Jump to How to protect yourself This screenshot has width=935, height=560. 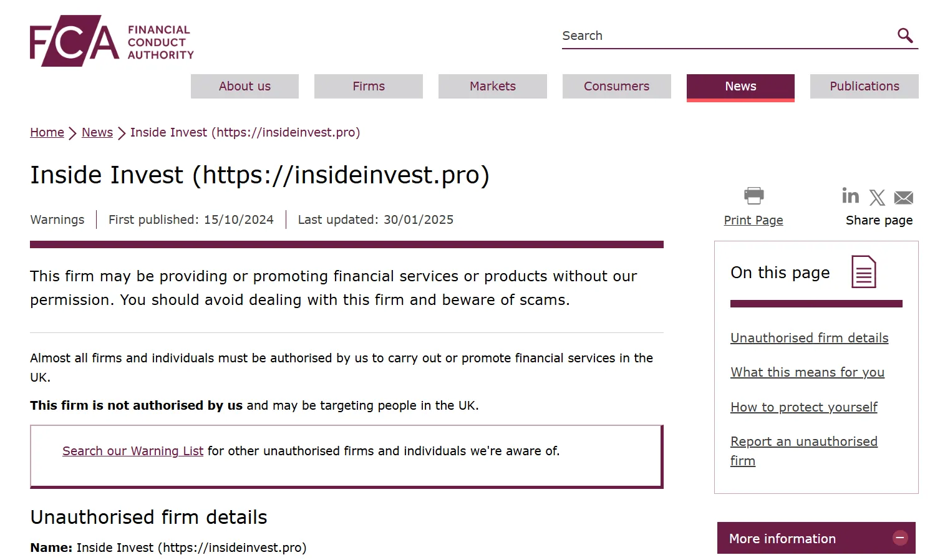pos(804,407)
